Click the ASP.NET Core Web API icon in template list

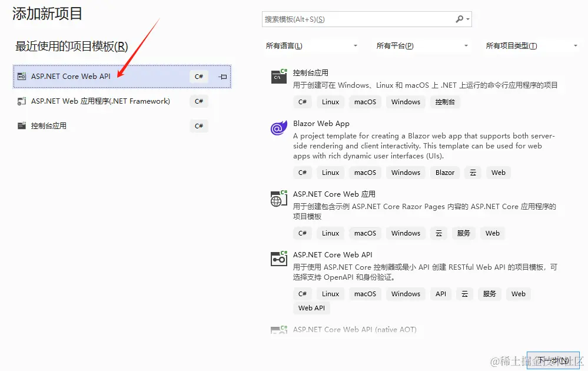coord(279,259)
